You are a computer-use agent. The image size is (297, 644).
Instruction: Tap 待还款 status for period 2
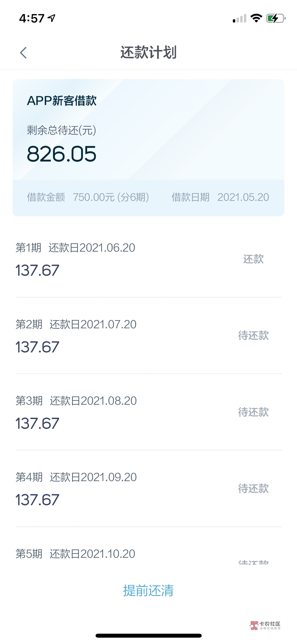253,335
